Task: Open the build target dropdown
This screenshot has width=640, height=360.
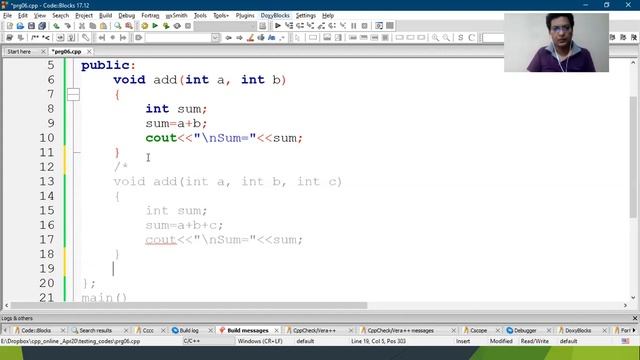Action: pos(225,26)
